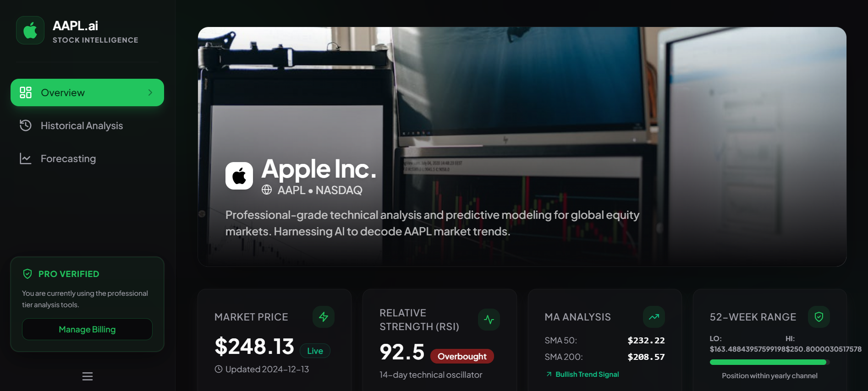
Task: Click the AAPL.ai title text
Action: coord(75,26)
